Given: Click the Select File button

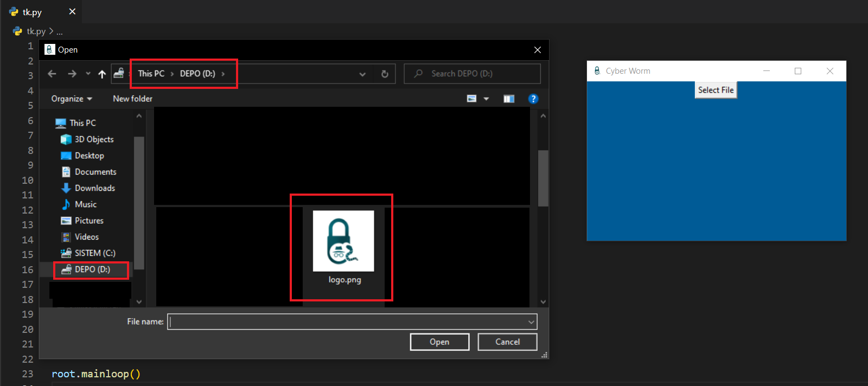Looking at the screenshot, I should (x=716, y=90).
